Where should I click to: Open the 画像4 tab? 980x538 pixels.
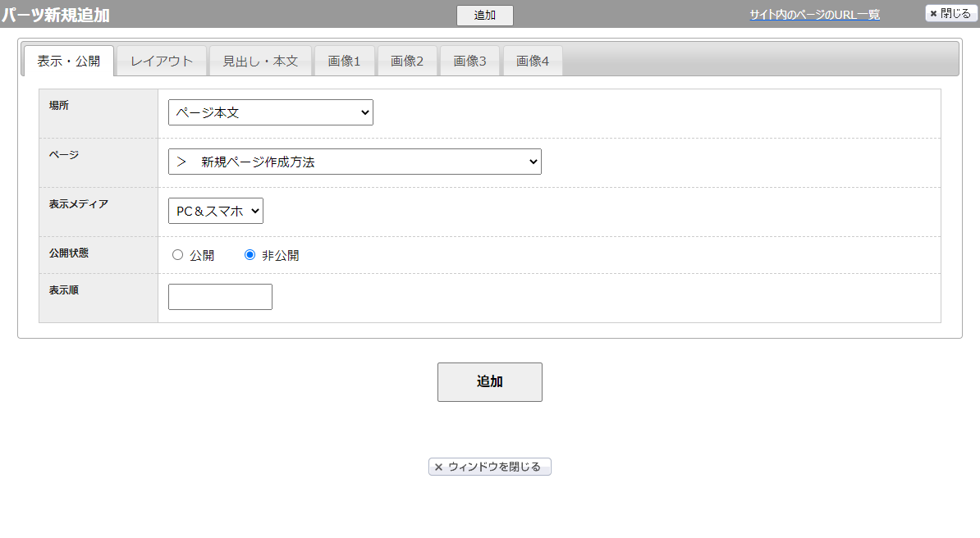click(x=533, y=62)
